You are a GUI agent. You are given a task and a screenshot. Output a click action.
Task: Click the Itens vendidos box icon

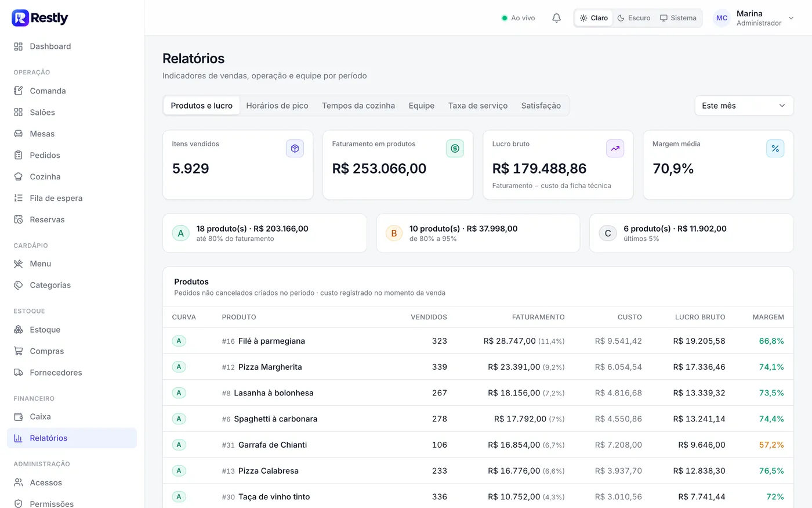(295, 149)
